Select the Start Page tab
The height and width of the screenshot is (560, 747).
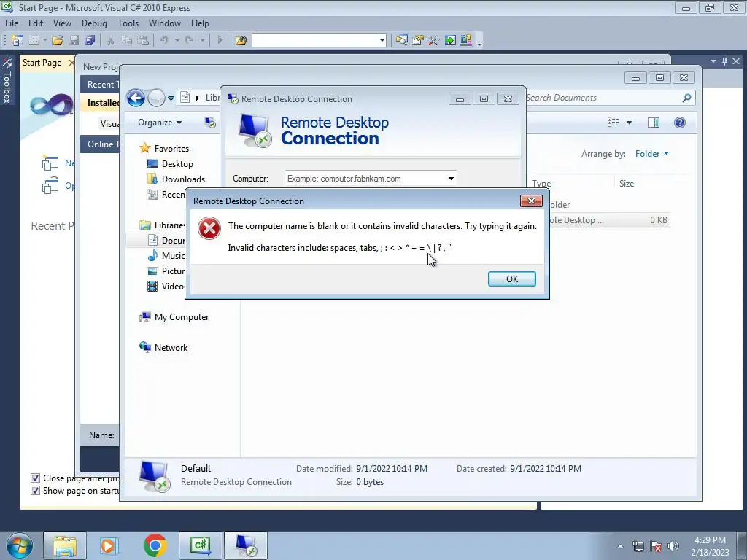click(42, 63)
